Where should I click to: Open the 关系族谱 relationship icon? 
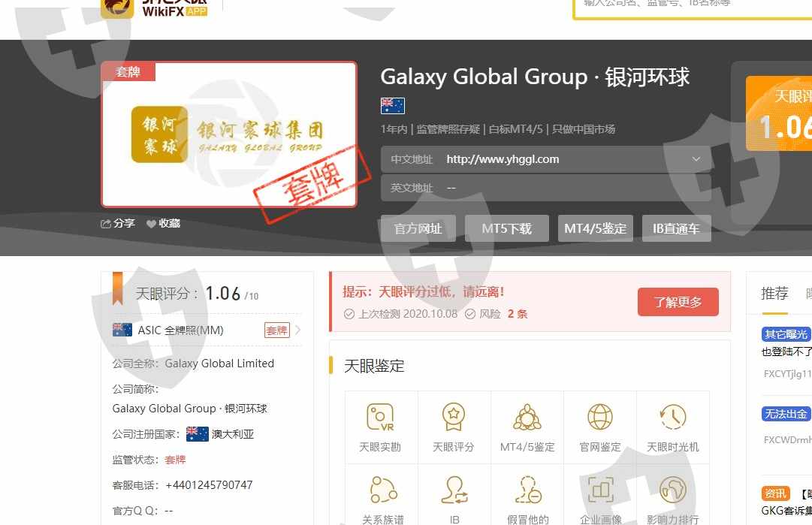383,490
